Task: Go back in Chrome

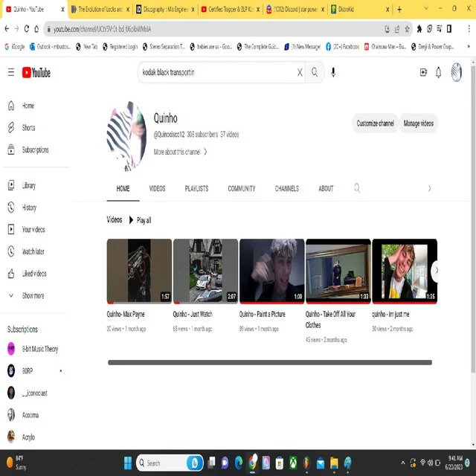Action: [7, 28]
